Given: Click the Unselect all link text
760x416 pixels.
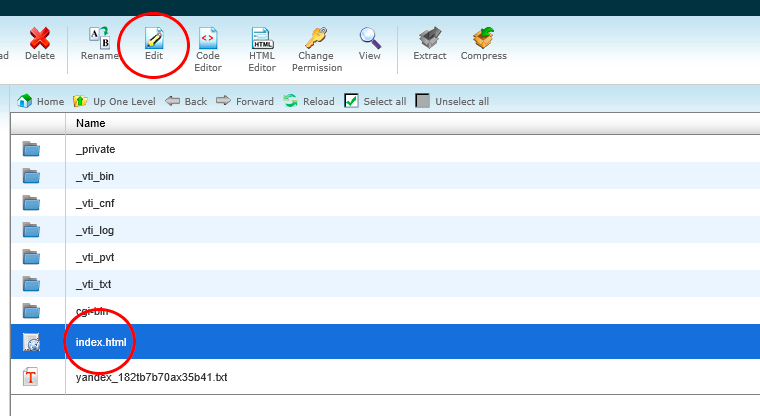Looking at the screenshot, I should click(462, 101).
